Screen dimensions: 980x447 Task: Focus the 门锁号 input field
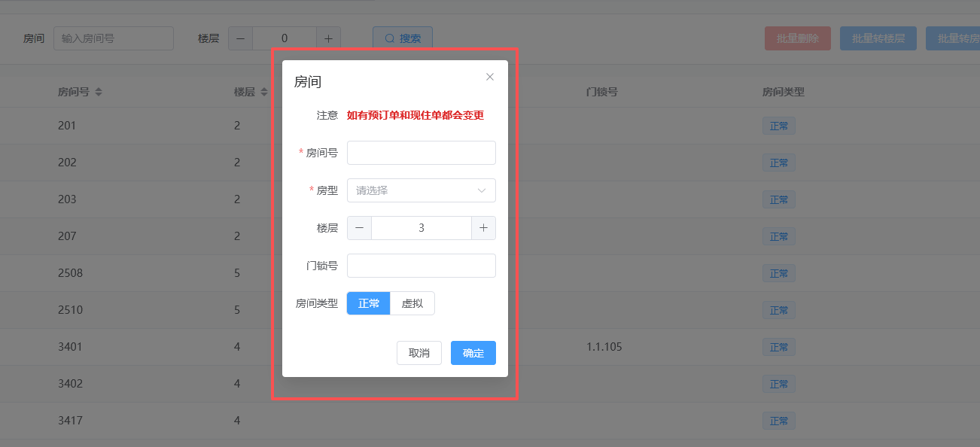(x=422, y=266)
